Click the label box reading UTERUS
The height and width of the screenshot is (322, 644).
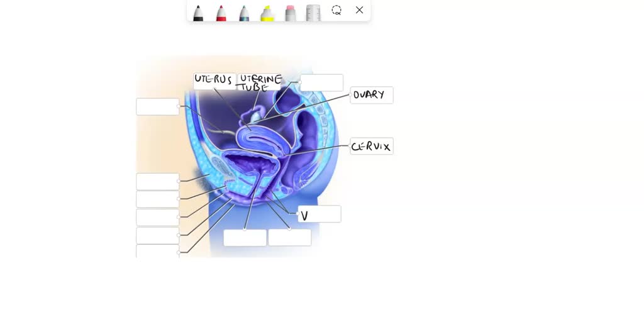click(x=215, y=81)
